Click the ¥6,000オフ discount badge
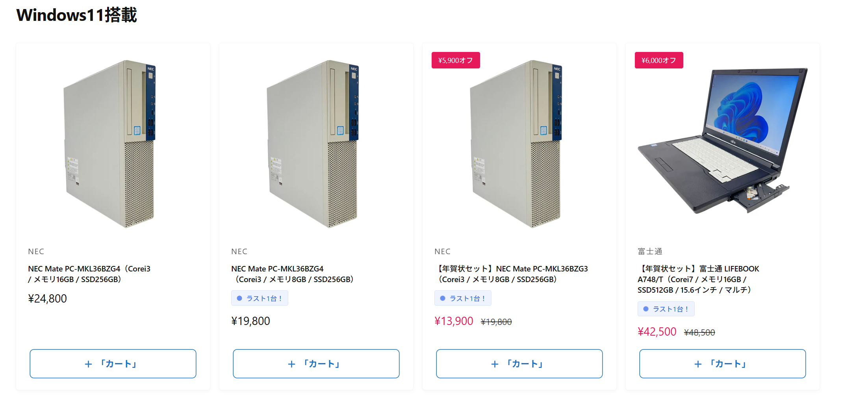This screenshot has height=419, width=868. coord(659,60)
